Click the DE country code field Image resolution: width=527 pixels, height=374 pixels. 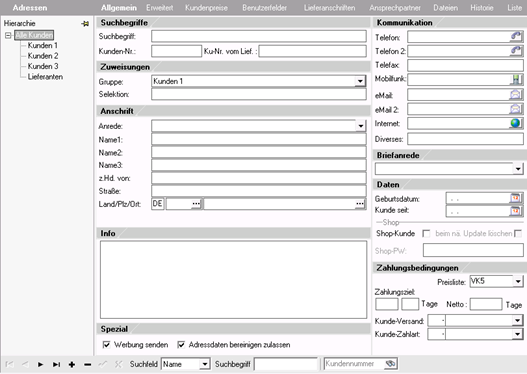(x=157, y=204)
